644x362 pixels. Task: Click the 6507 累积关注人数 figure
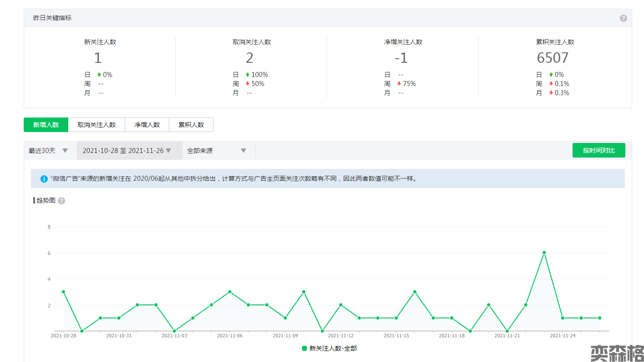click(x=553, y=58)
